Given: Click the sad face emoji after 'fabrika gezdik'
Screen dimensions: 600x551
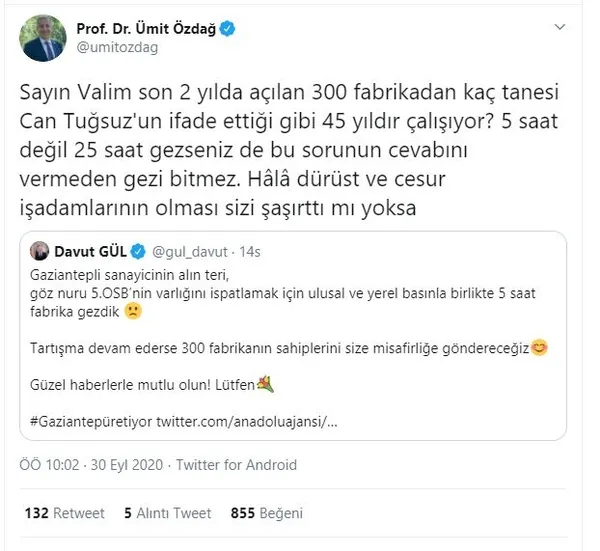Looking at the screenshot, I should [133, 311].
